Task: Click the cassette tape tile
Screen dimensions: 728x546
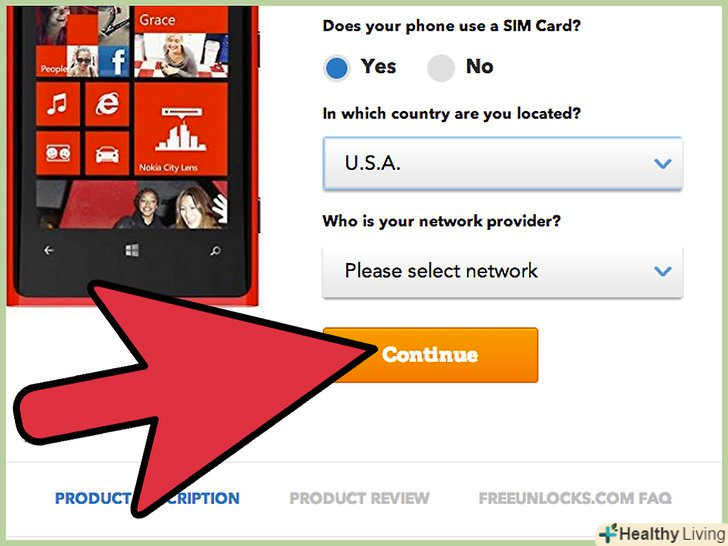Action: (58, 153)
